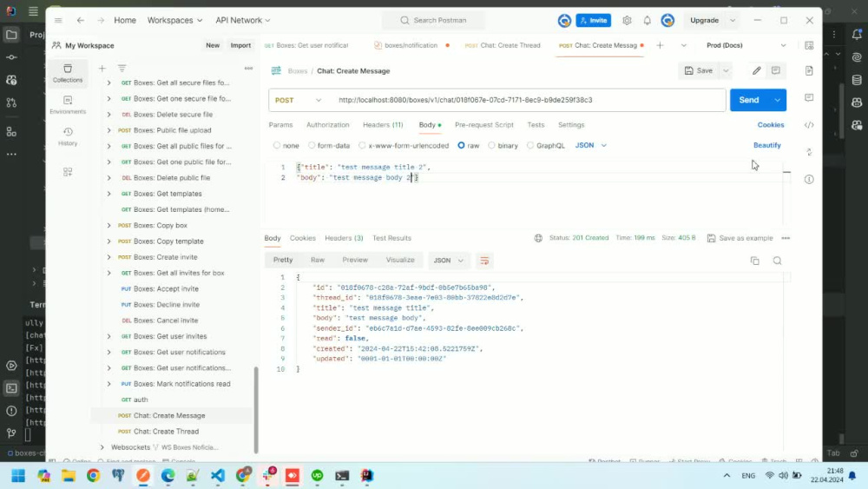
Task: Open the hamburger menu in Postman
Action: pos(58,21)
